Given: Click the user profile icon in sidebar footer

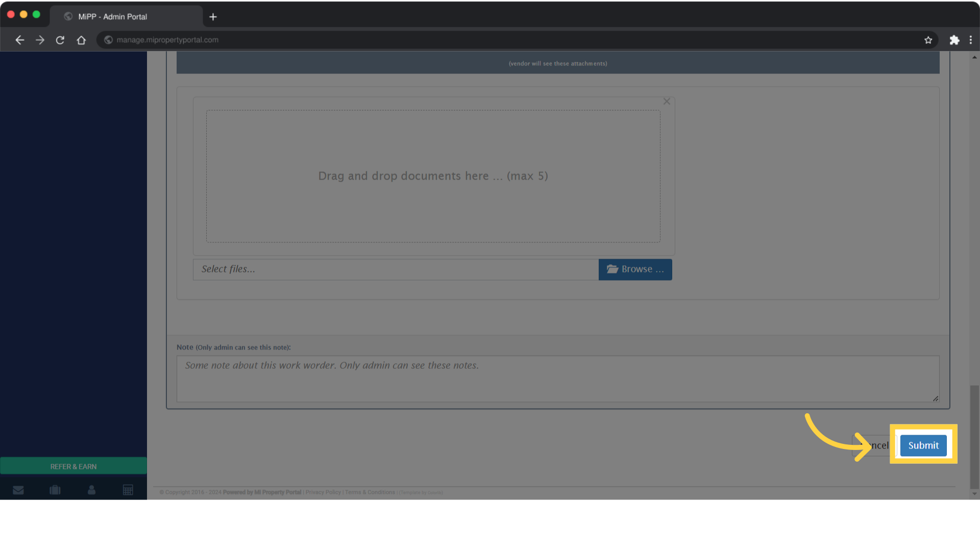Looking at the screenshot, I should click(x=92, y=490).
